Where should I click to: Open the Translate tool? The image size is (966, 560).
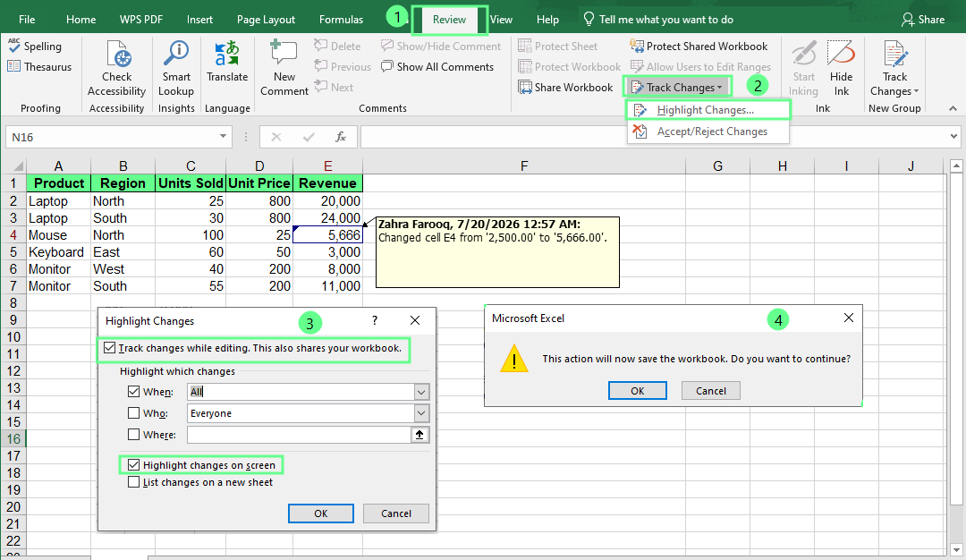[226, 62]
